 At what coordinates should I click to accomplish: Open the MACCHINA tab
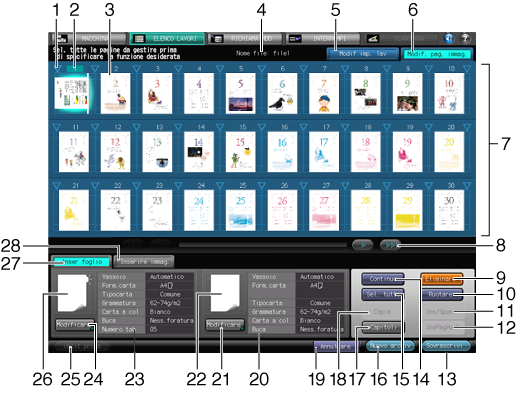(x=88, y=39)
